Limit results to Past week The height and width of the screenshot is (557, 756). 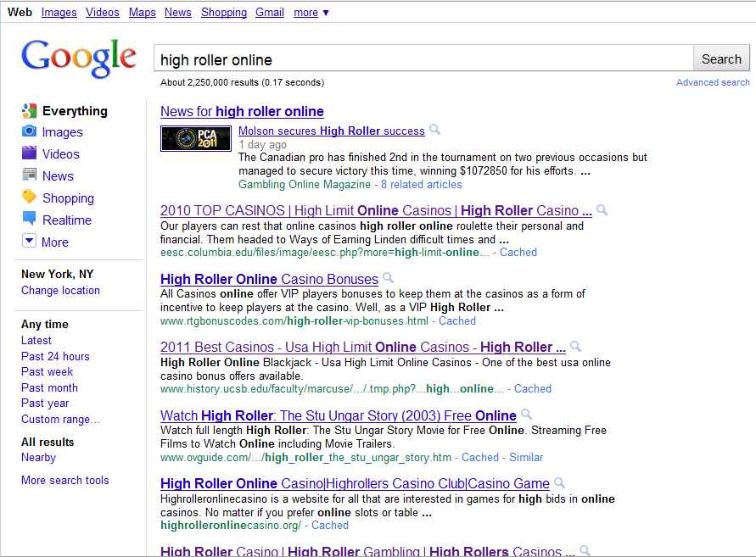(x=48, y=372)
